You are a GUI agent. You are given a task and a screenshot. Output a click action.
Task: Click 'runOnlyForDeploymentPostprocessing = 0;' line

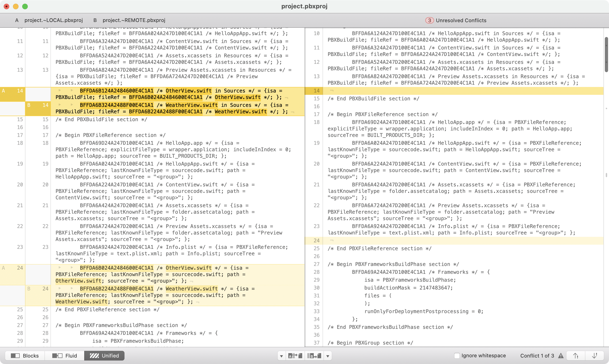pyautogui.click(x=424, y=311)
